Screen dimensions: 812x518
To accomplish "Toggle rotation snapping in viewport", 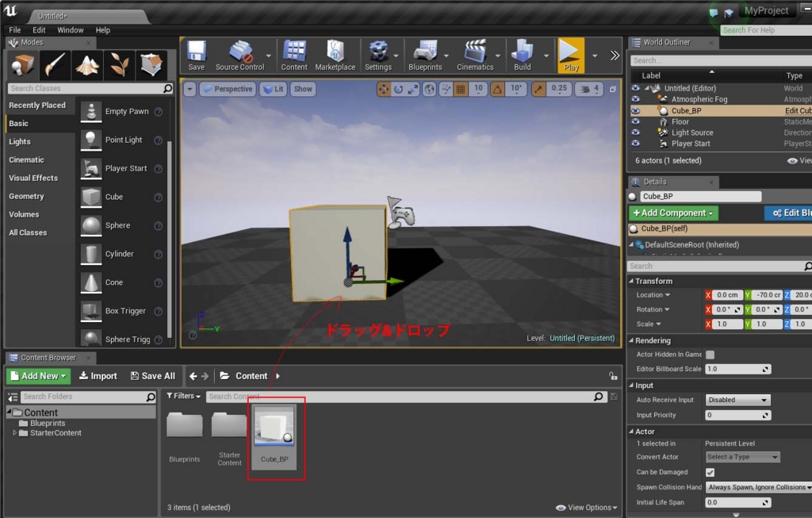I will tap(497, 89).
